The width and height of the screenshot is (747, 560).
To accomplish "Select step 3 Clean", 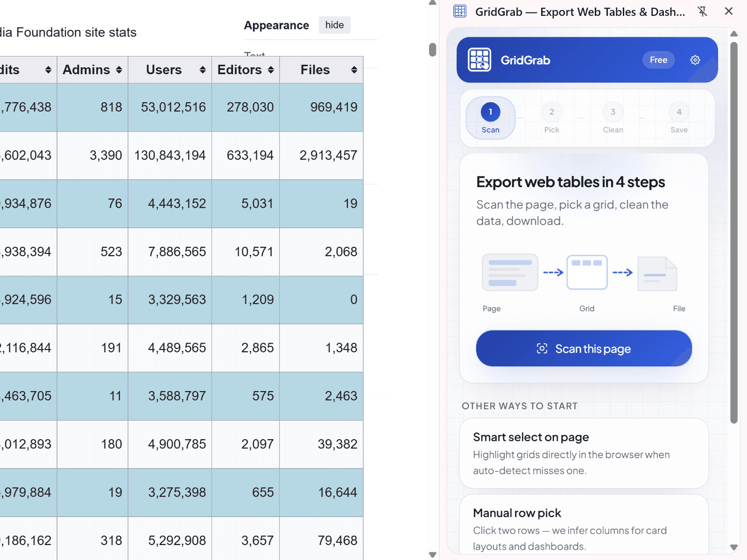I will (x=613, y=118).
